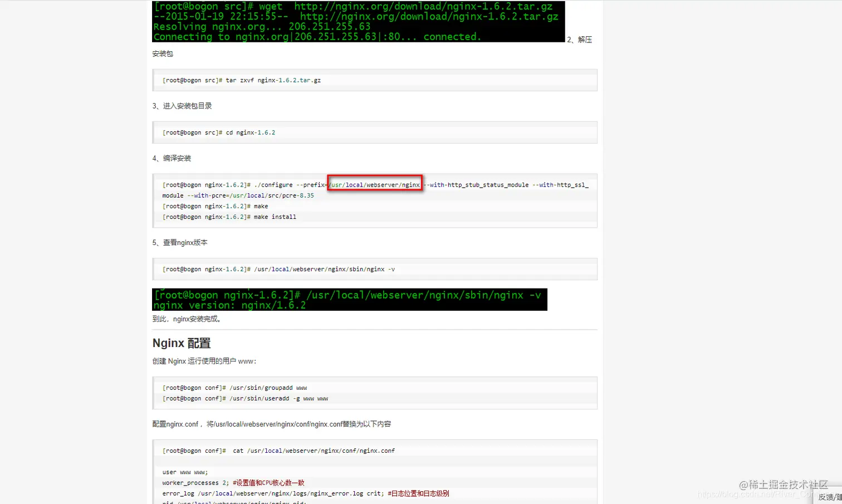
Task: Click the 'cd nginx-1.6.2' command line
Action: click(x=219, y=133)
